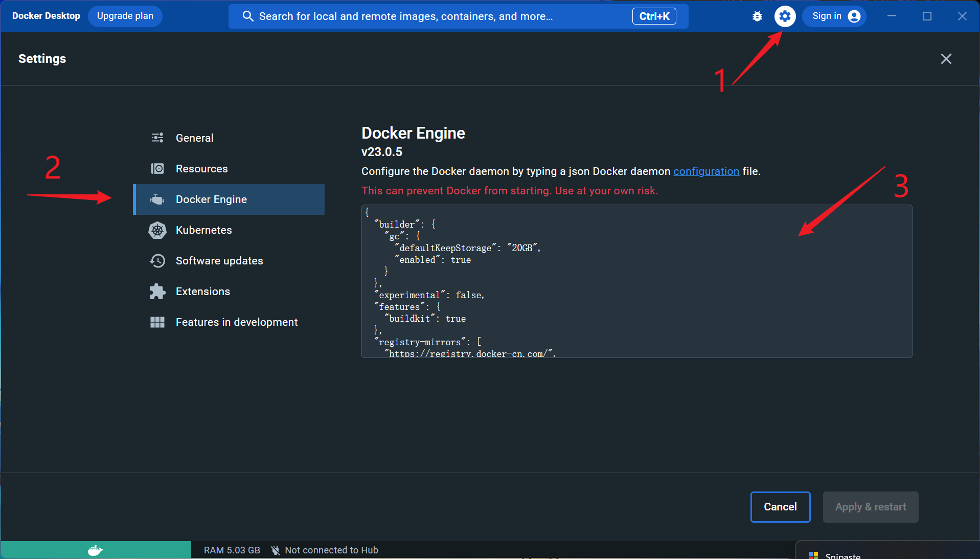
Task: Click the v23.0.5 version text
Action: (382, 152)
